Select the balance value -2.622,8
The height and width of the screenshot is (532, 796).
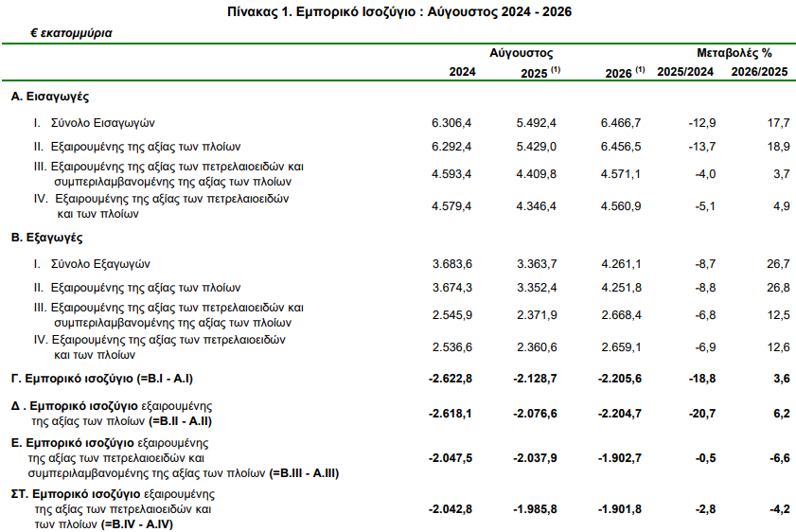(451, 379)
